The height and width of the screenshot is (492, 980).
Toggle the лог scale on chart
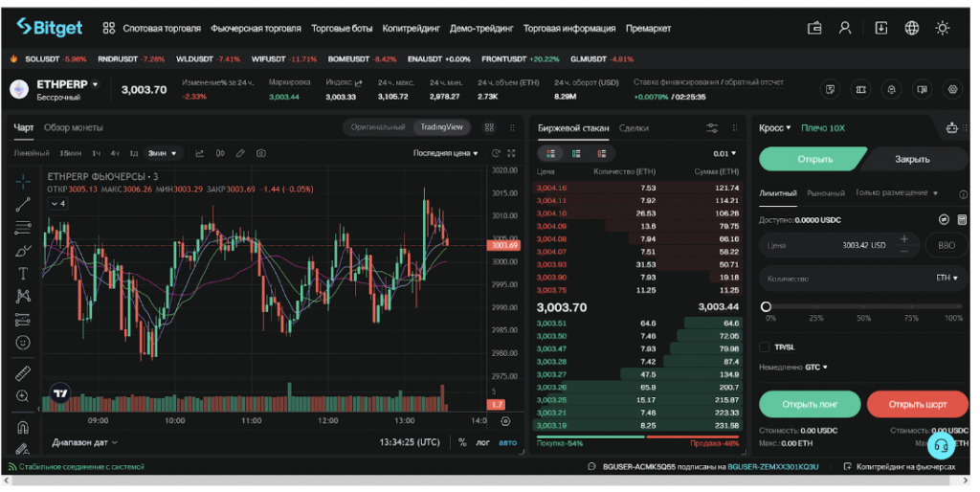[483, 442]
